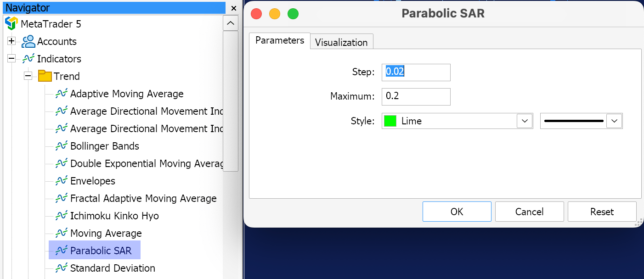
Task: Click the "Style:" label
Action: (363, 121)
